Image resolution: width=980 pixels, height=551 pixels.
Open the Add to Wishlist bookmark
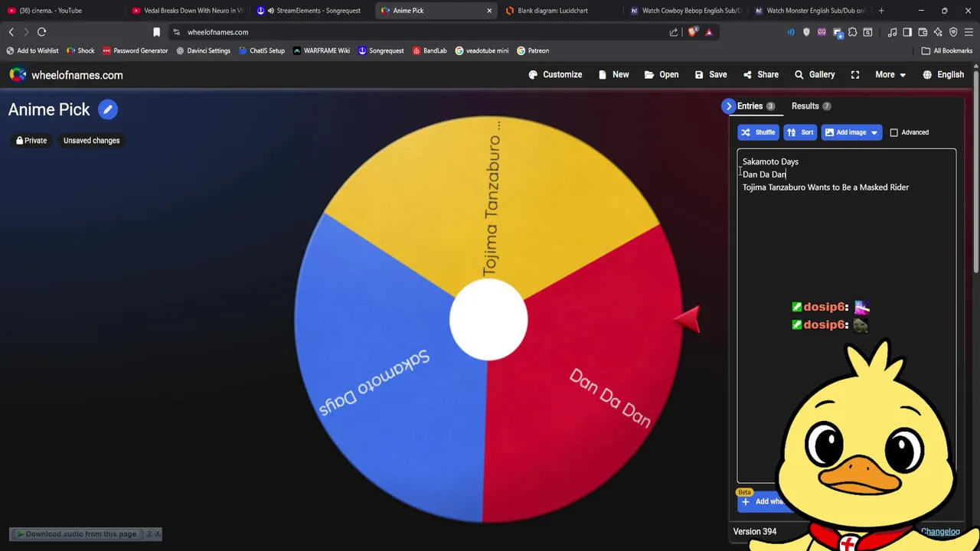pyautogui.click(x=32, y=51)
